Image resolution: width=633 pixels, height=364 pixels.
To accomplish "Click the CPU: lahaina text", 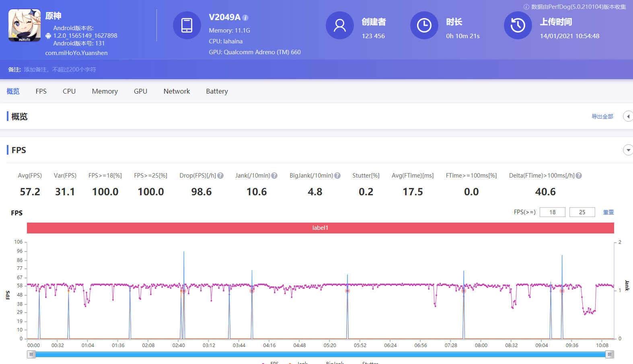I will point(226,41).
